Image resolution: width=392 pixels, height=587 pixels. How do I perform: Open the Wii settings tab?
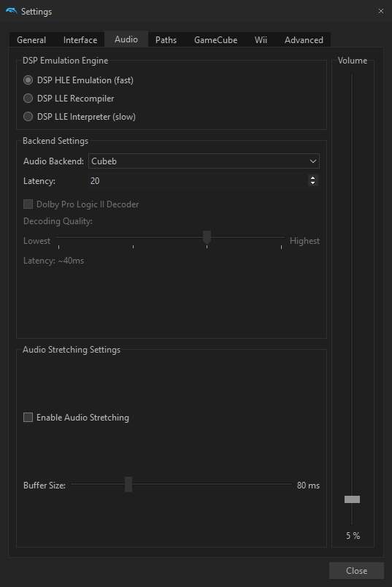coord(261,40)
